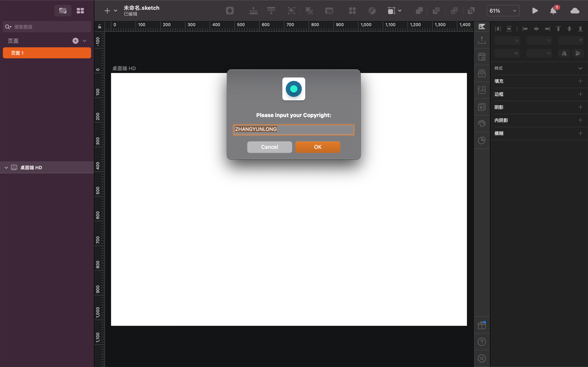Switch to the canvas view mode
Screen dimensions: 588x367
point(63,11)
